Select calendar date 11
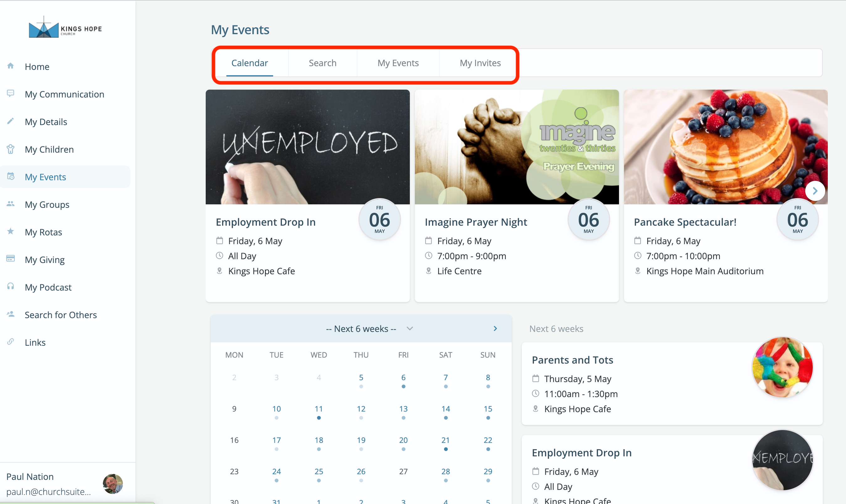The image size is (846, 504). click(x=319, y=409)
